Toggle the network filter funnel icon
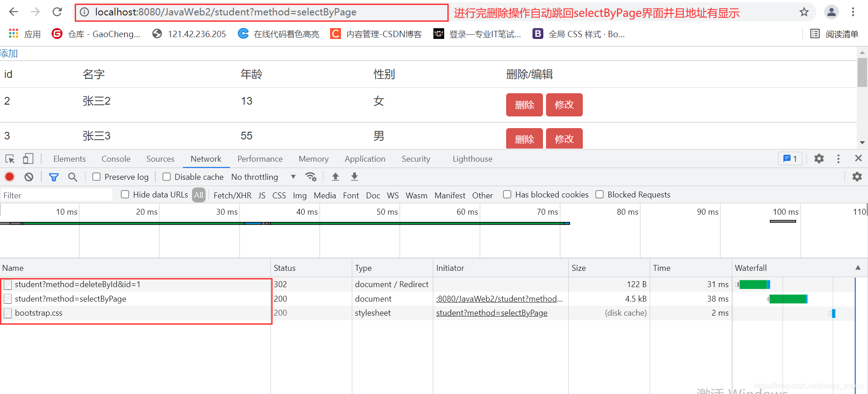The width and height of the screenshot is (868, 394). click(x=53, y=177)
